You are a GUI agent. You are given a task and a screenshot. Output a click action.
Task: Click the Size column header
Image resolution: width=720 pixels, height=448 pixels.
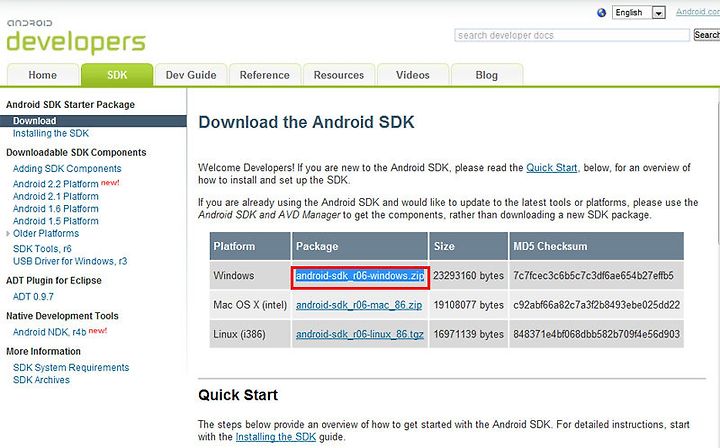468,246
